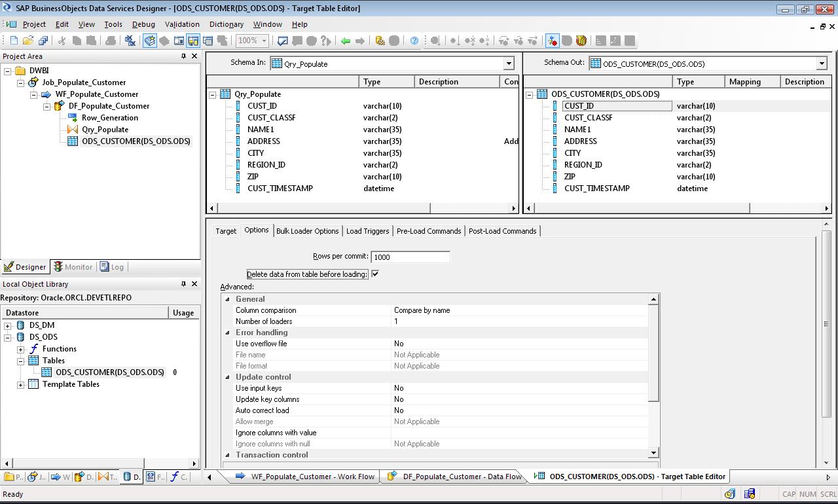Pin the Project Area panel
Viewport: 838px width, 504px height.
point(183,56)
